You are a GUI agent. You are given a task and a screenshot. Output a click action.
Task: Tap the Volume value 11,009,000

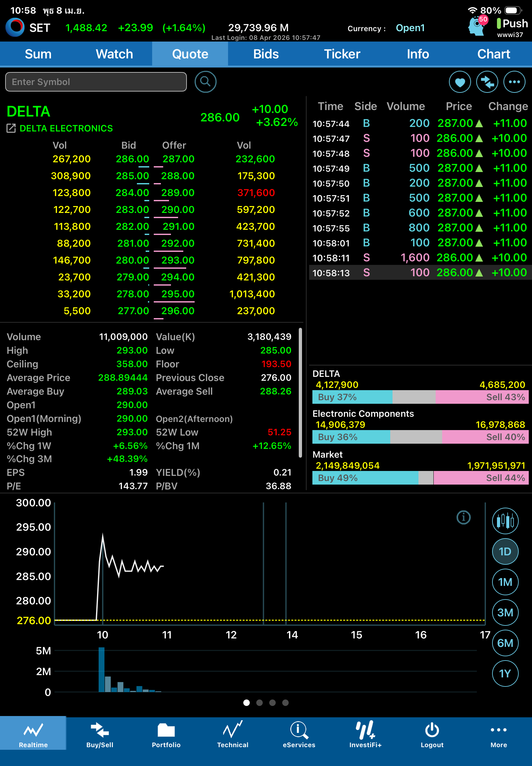click(123, 337)
